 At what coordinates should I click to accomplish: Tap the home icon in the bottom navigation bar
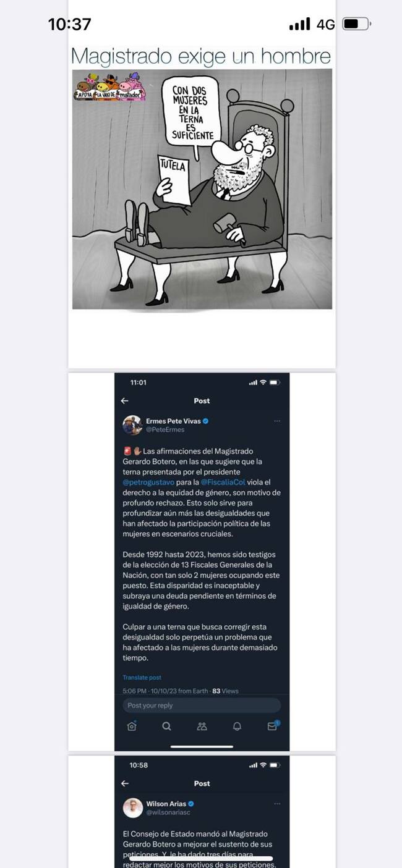[x=131, y=727]
